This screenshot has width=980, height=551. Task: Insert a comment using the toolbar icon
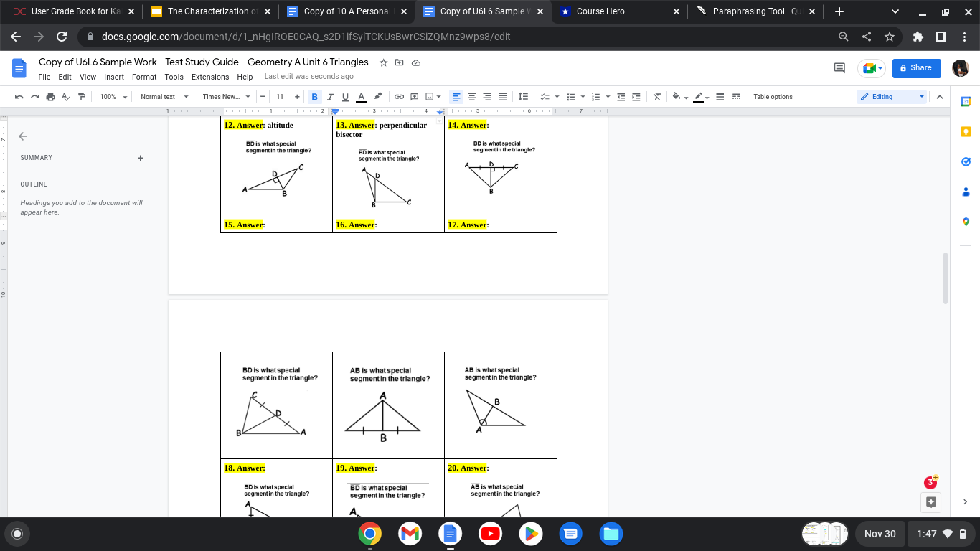[414, 96]
